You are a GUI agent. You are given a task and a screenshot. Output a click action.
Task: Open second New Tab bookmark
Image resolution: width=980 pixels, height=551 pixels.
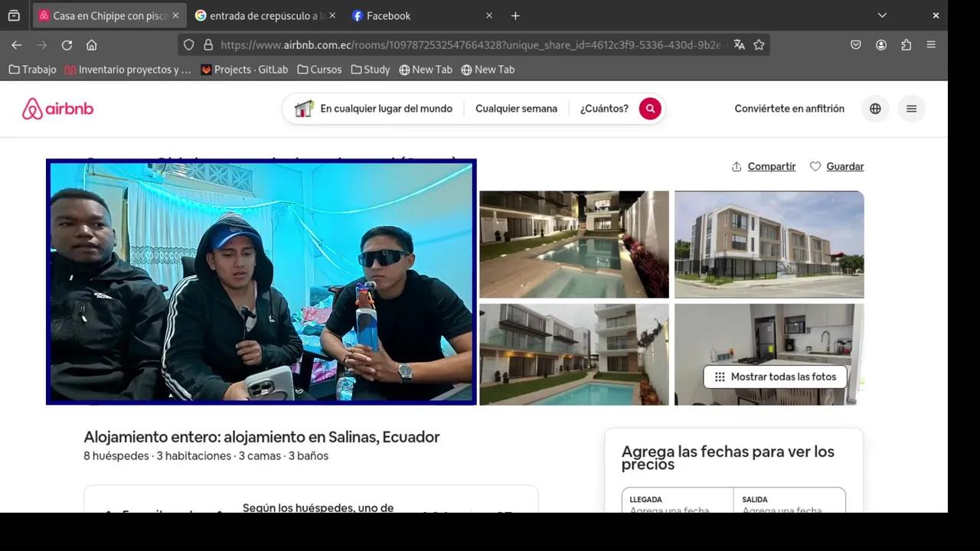[x=488, y=70]
